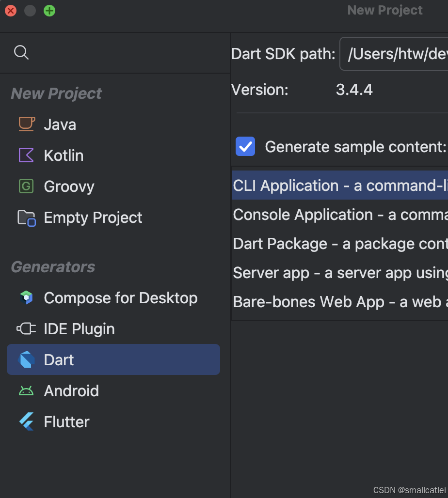The image size is (448, 498).
Task: Select the Groovy G icon
Action: pos(26,186)
